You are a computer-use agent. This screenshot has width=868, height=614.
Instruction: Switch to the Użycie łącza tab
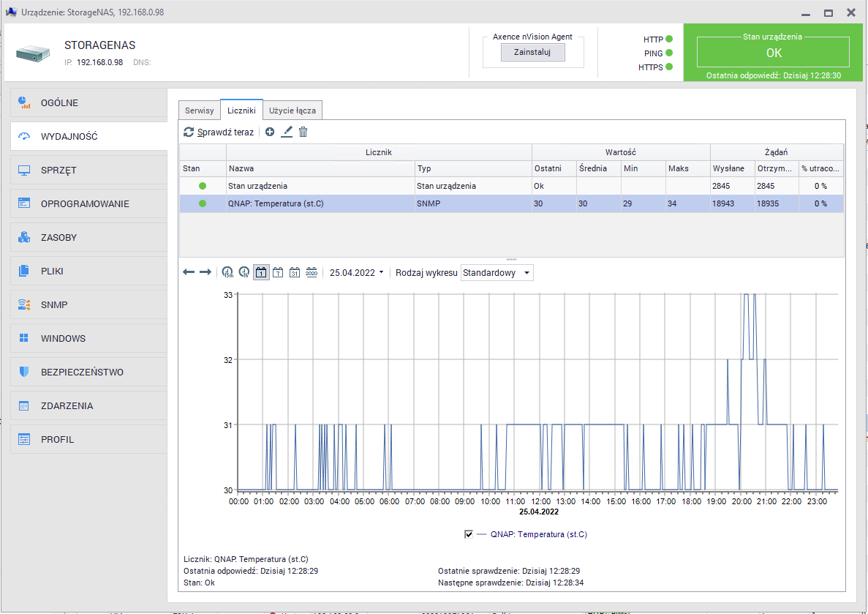pos(293,111)
